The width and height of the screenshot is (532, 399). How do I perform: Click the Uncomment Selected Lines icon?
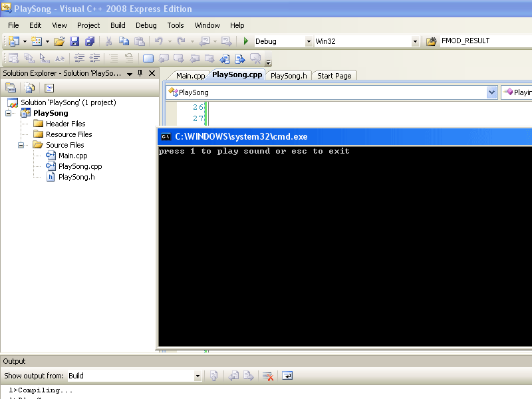click(x=129, y=59)
